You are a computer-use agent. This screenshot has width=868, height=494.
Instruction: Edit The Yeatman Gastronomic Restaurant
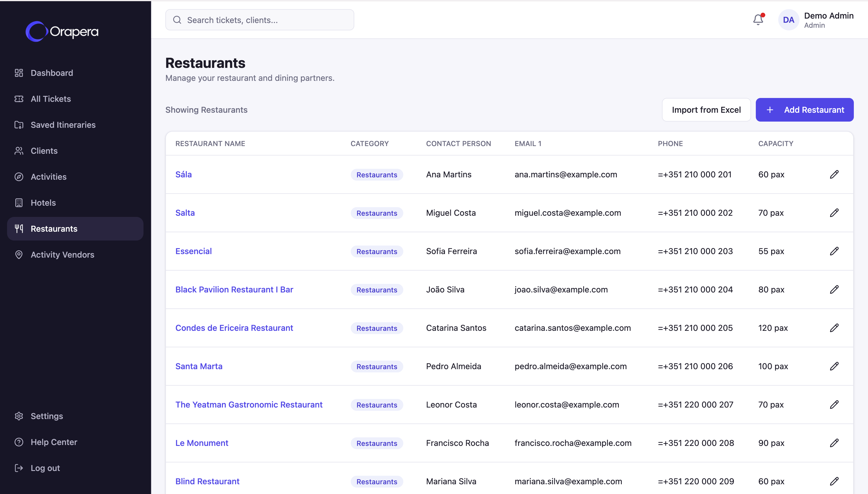click(834, 404)
